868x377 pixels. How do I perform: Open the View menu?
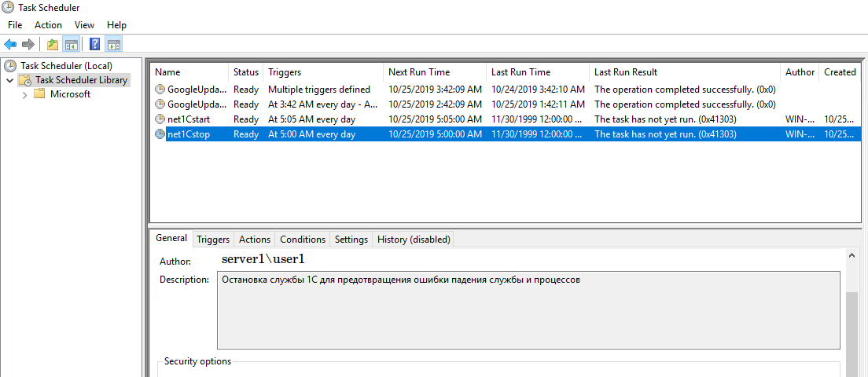tap(84, 25)
